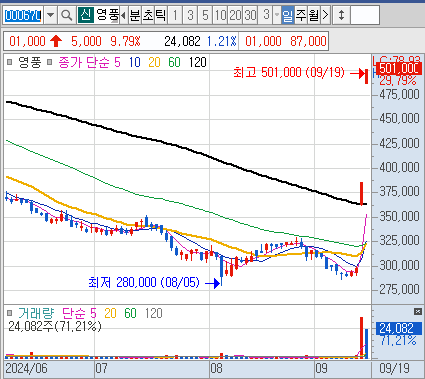Click the right chevron after 월
425x379 pixels.
pos(326,15)
